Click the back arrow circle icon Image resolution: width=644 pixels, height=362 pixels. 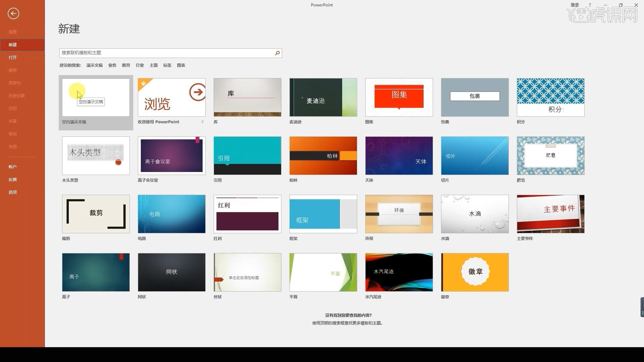(x=13, y=13)
